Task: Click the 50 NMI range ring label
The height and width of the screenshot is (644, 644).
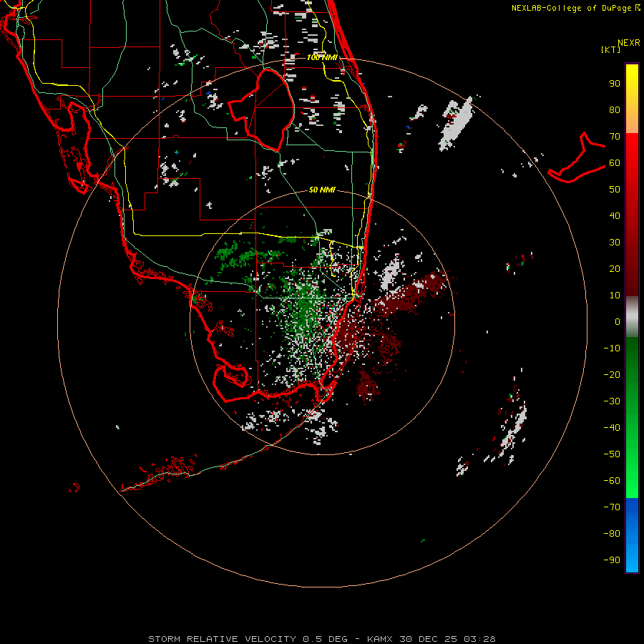Action: tap(322, 190)
